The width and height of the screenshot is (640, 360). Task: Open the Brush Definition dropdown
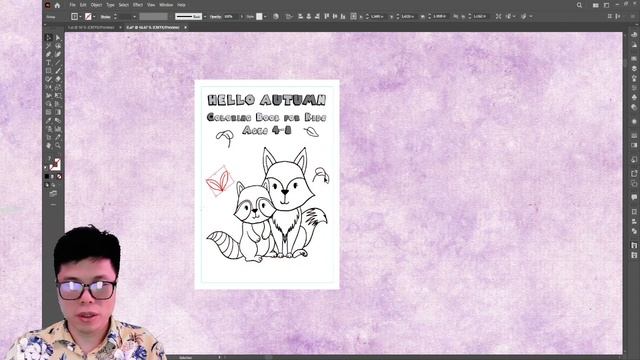[x=204, y=16]
